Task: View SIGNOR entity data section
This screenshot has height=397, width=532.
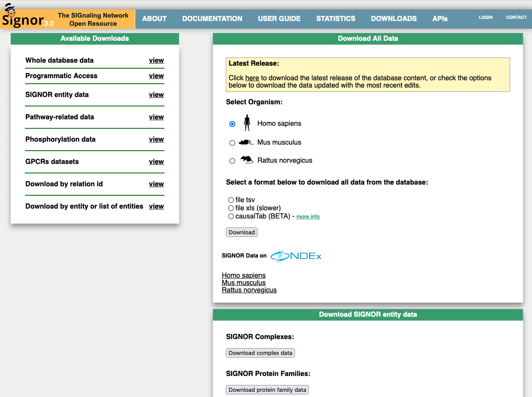Action: coord(156,95)
